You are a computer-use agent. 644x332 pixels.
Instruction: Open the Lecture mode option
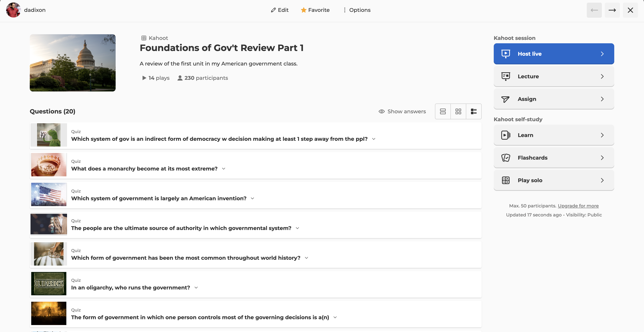pos(553,76)
